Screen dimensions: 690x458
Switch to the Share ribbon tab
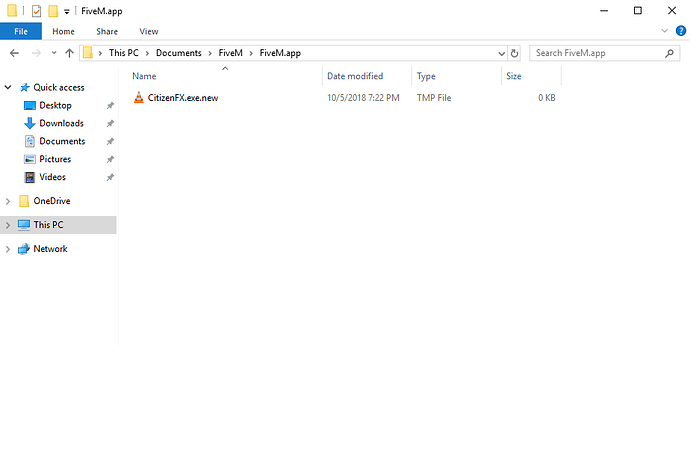pyautogui.click(x=107, y=31)
